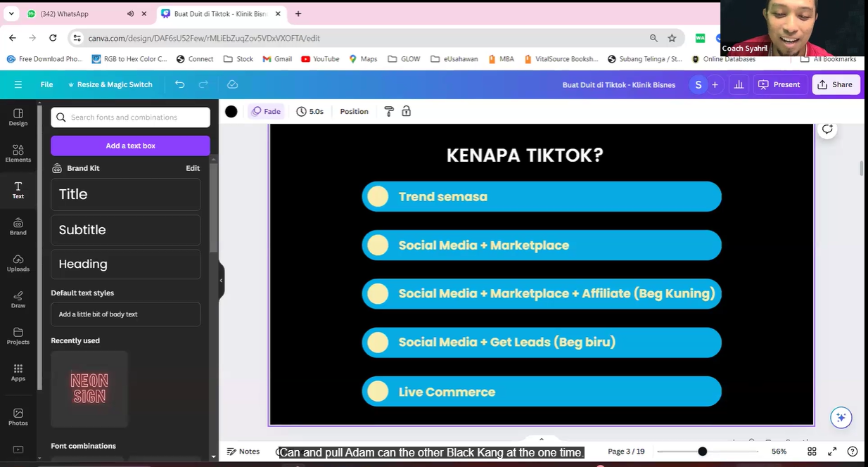The width and height of the screenshot is (868, 467).
Task: Select the Buat Duit di Tiktok tab
Action: pyautogui.click(x=221, y=14)
